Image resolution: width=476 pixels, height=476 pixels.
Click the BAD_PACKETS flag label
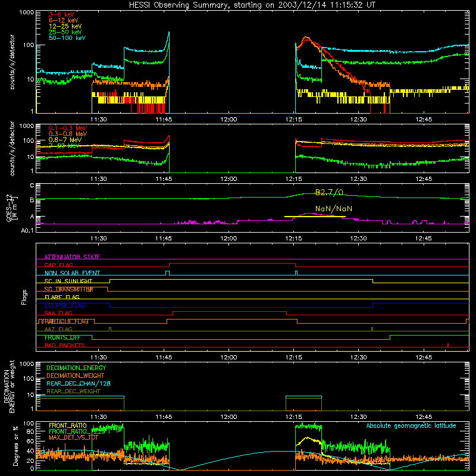[x=65, y=346]
